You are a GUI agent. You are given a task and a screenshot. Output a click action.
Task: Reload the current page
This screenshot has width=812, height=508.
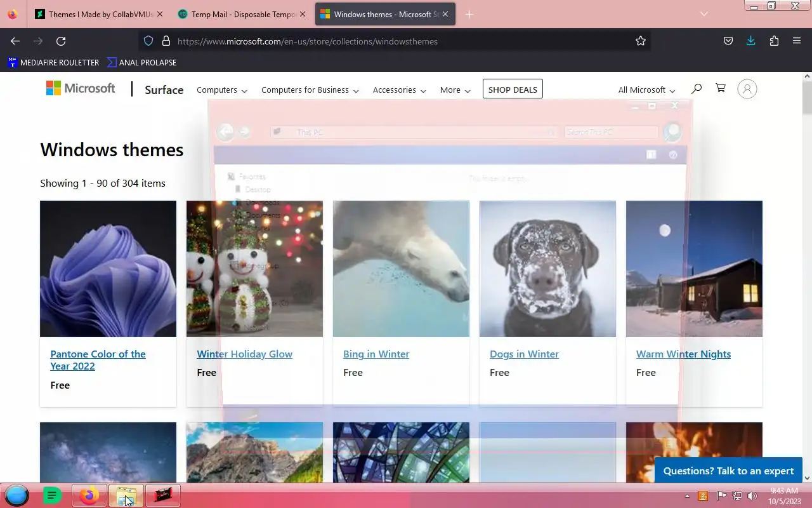[x=61, y=41]
